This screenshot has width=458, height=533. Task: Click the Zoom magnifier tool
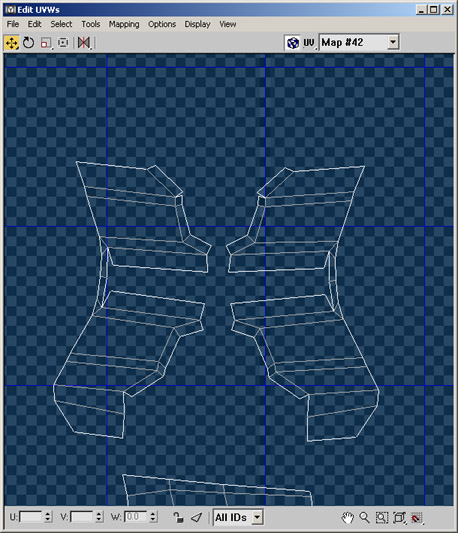point(364,518)
